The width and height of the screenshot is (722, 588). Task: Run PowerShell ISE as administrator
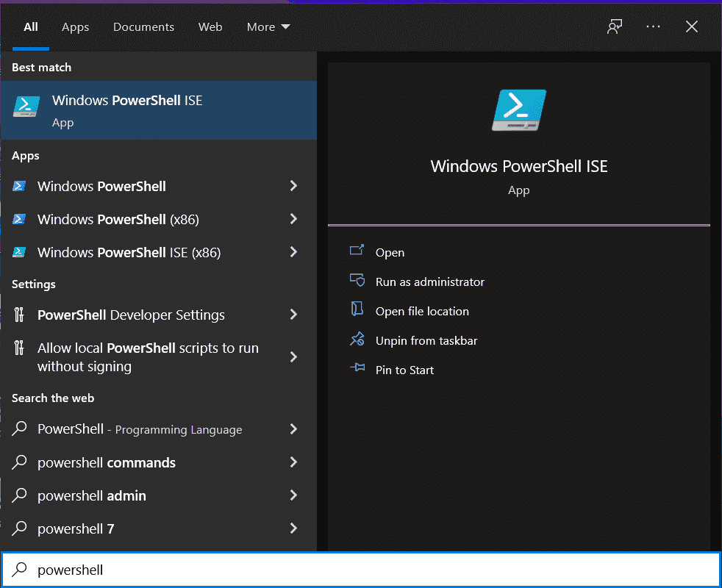[429, 282]
